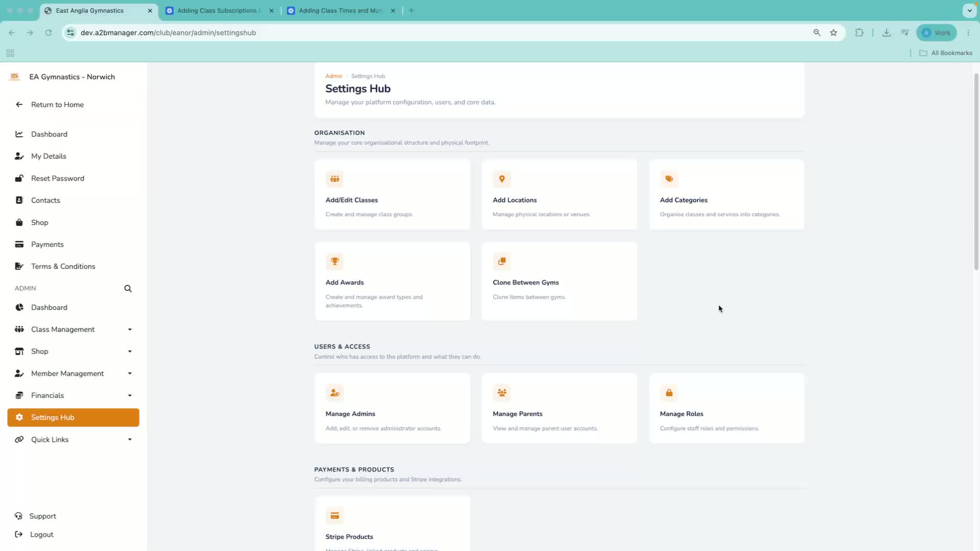
Task: Click the Add/Edit Classes group icon
Action: pyautogui.click(x=334, y=179)
